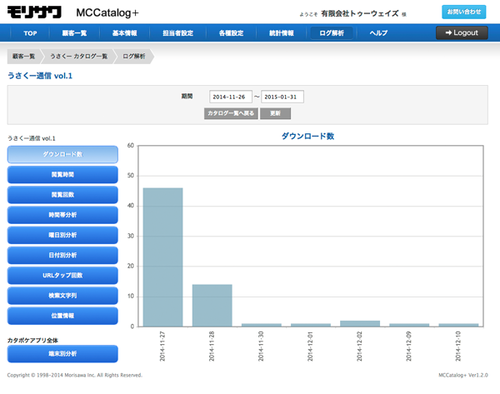Select 閲覧時間 sidebar button

click(63, 175)
